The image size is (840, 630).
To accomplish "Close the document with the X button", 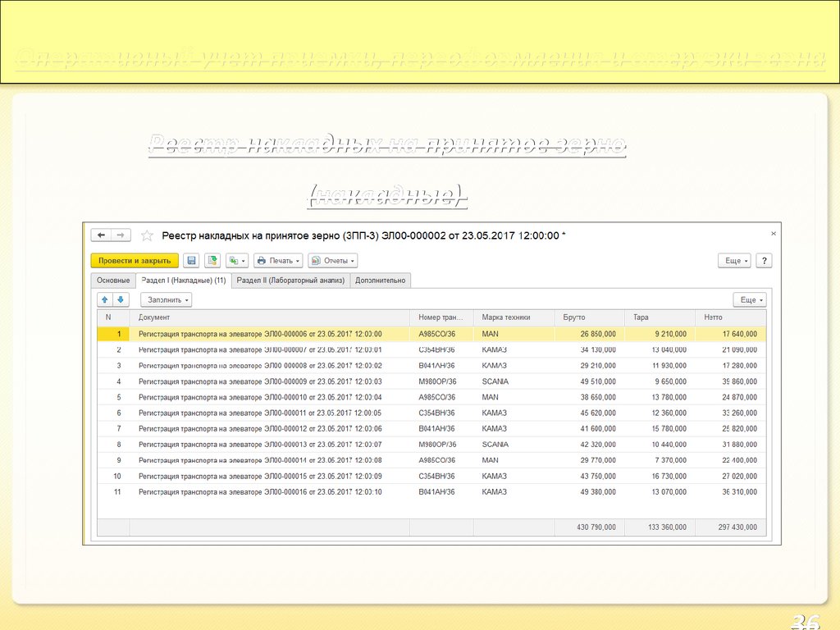I will [772, 234].
